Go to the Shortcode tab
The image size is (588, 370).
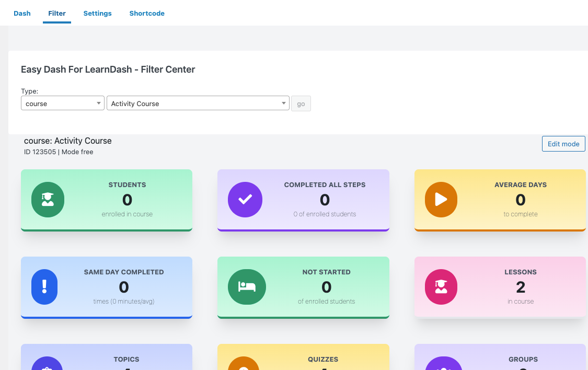coord(147,13)
